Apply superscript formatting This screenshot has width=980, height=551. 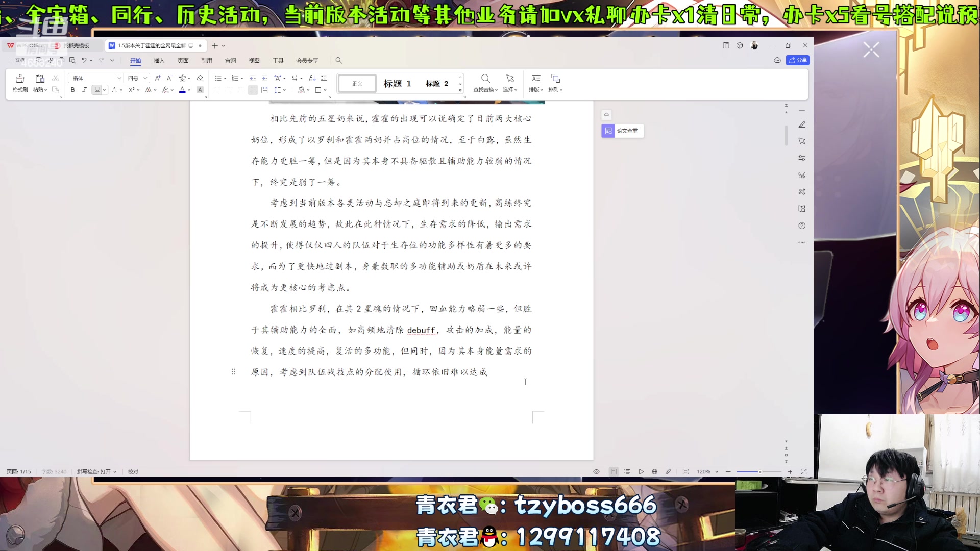131,89
